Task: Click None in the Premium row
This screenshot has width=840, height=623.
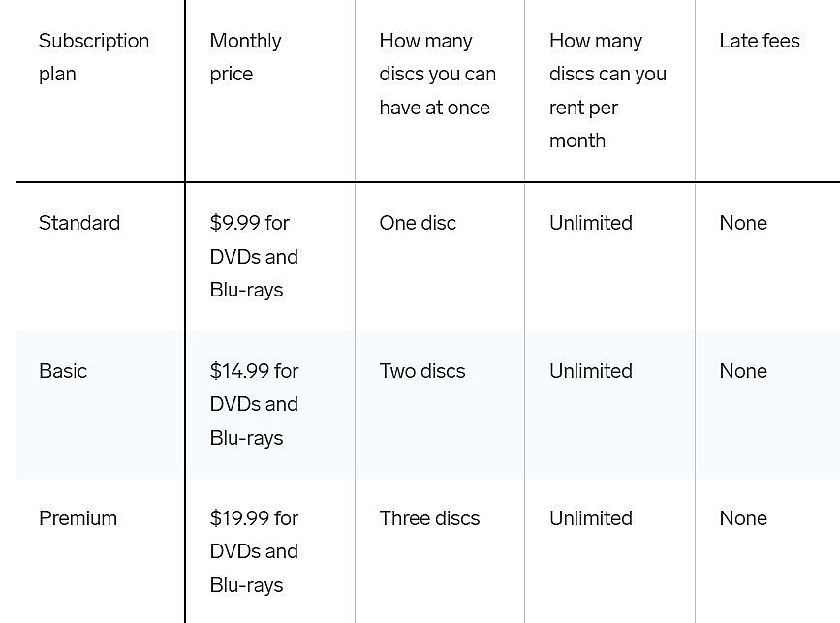Action: coord(743,518)
